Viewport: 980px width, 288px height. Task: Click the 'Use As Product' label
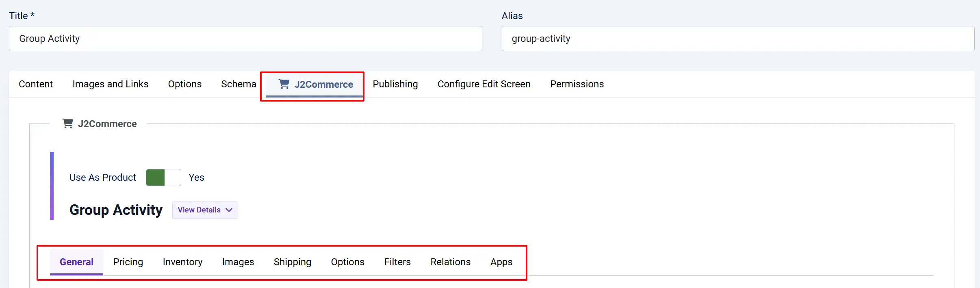pos(103,178)
